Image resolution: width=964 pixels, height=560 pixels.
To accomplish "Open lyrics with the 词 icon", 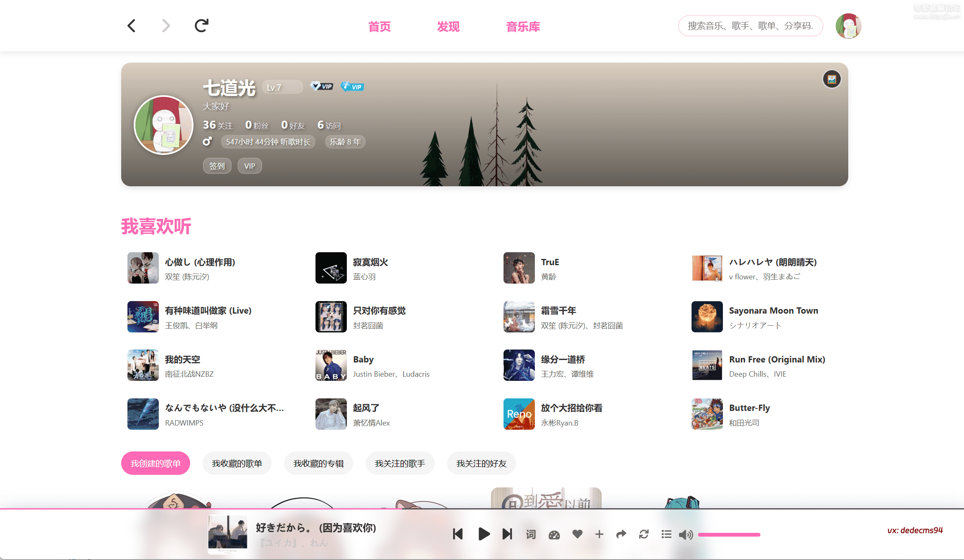I will click(531, 534).
